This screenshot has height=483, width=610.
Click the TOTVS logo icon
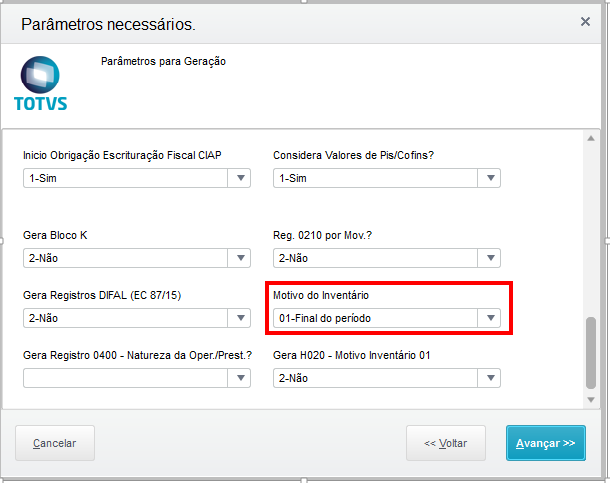40,82
